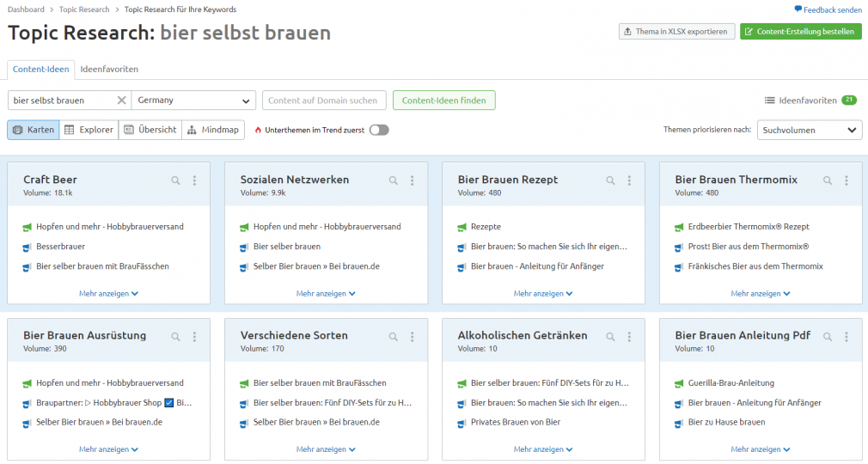Image resolution: width=868 pixels, height=464 pixels.
Task: Click the megaphone icon next to Bier zu Hause brauen
Action: pos(679,423)
